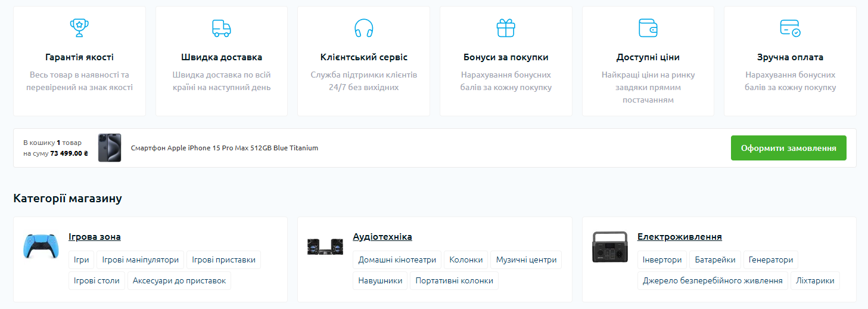
Task: Click the Клієнтський сервіс heading
Action: [363, 57]
